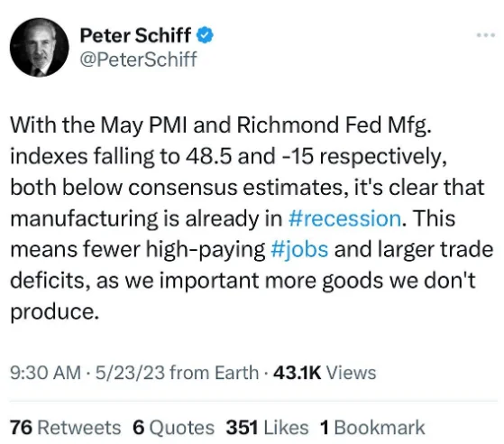Show the 6 Quotes list
Screen dimensions: 504x444
point(174,428)
